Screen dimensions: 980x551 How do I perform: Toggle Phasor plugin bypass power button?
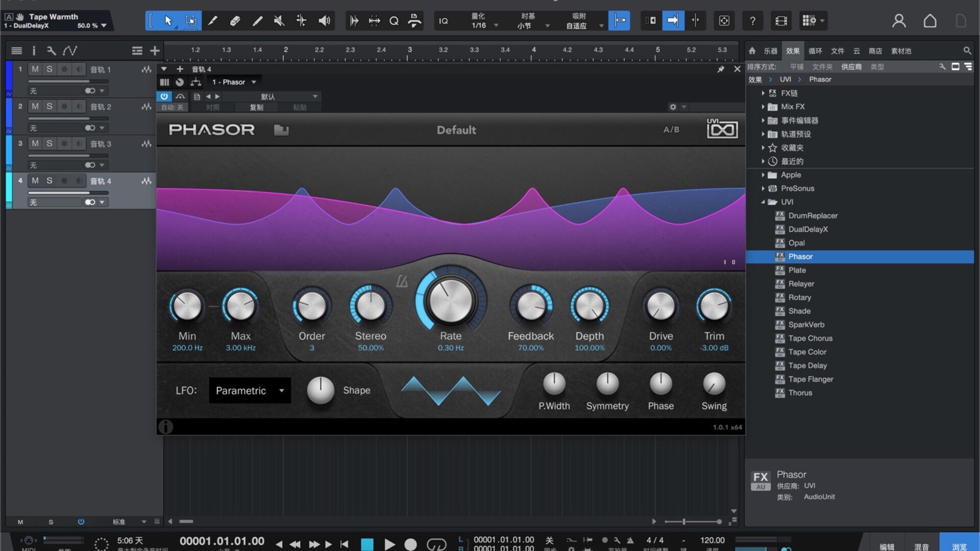tap(164, 96)
